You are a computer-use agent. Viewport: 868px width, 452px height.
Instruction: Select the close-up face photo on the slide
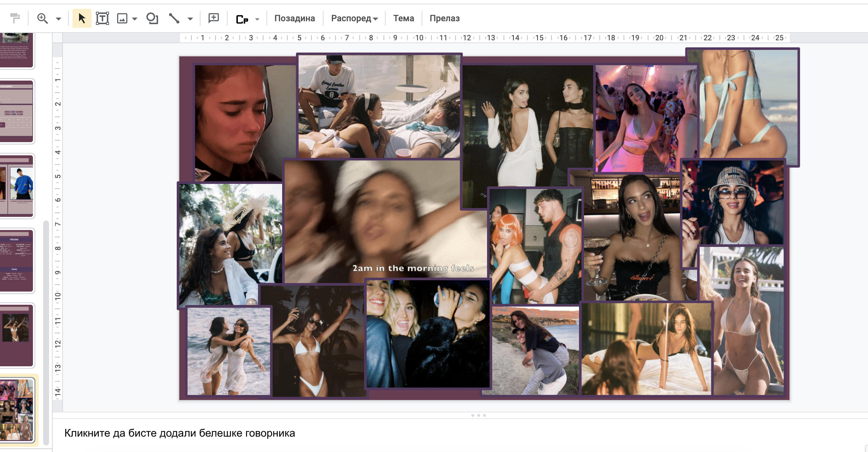(245, 123)
